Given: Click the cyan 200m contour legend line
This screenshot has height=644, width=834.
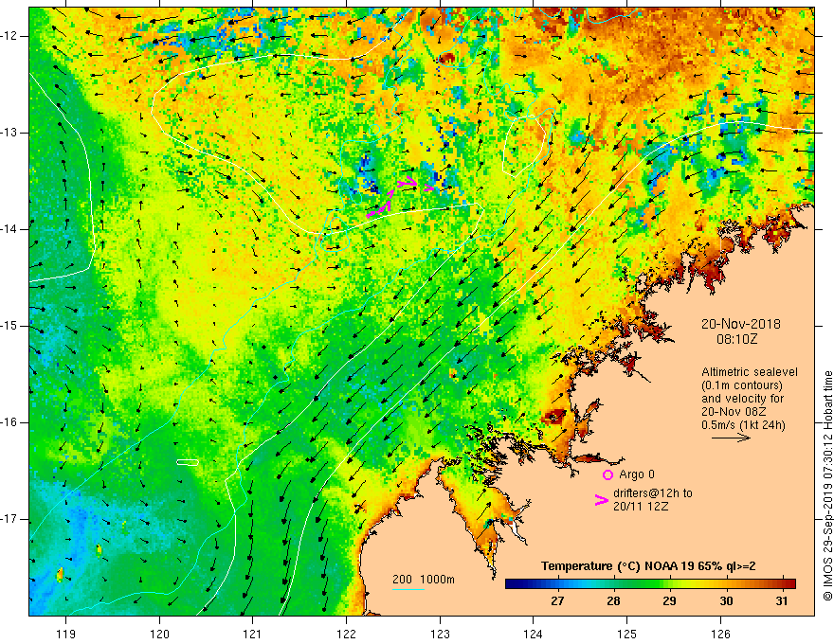Looking at the screenshot, I should tap(408, 589).
